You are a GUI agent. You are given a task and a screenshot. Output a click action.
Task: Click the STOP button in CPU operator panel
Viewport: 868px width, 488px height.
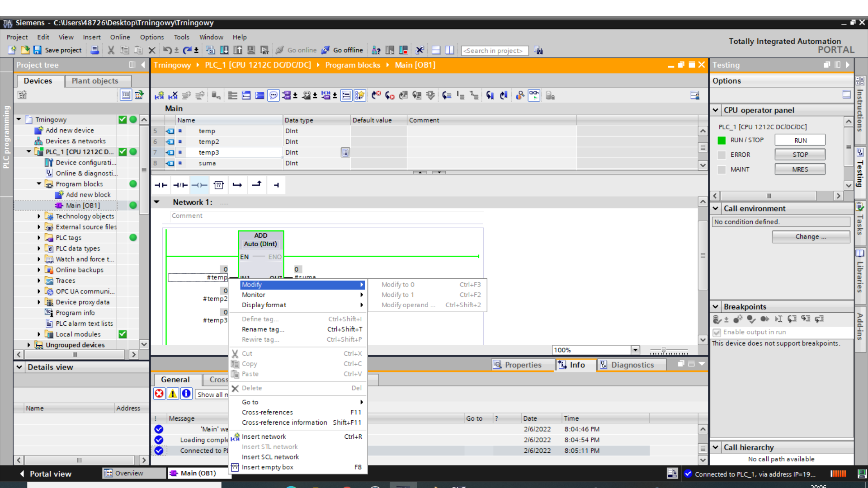pyautogui.click(x=800, y=155)
